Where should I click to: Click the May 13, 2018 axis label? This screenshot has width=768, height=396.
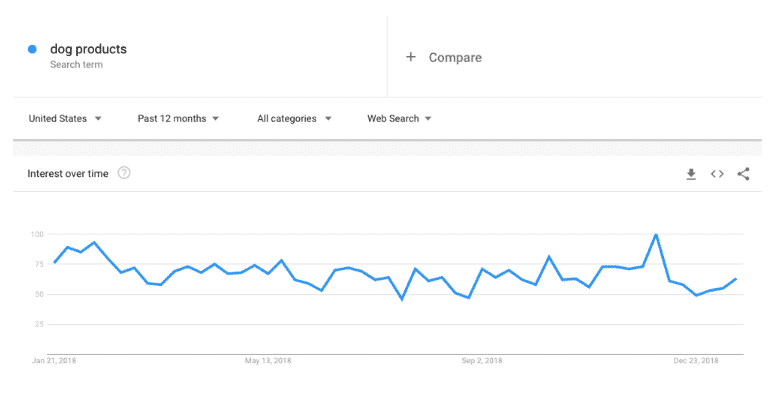point(268,361)
